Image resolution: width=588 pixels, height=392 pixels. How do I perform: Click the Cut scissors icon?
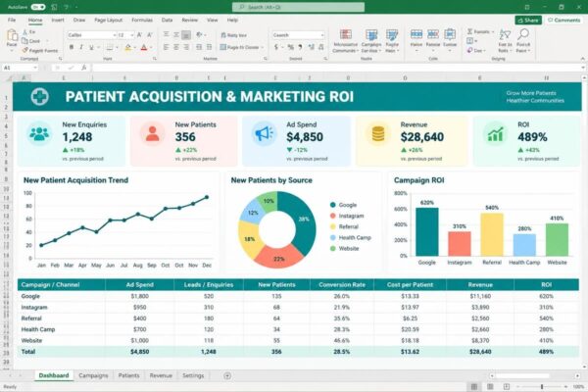tap(25, 32)
